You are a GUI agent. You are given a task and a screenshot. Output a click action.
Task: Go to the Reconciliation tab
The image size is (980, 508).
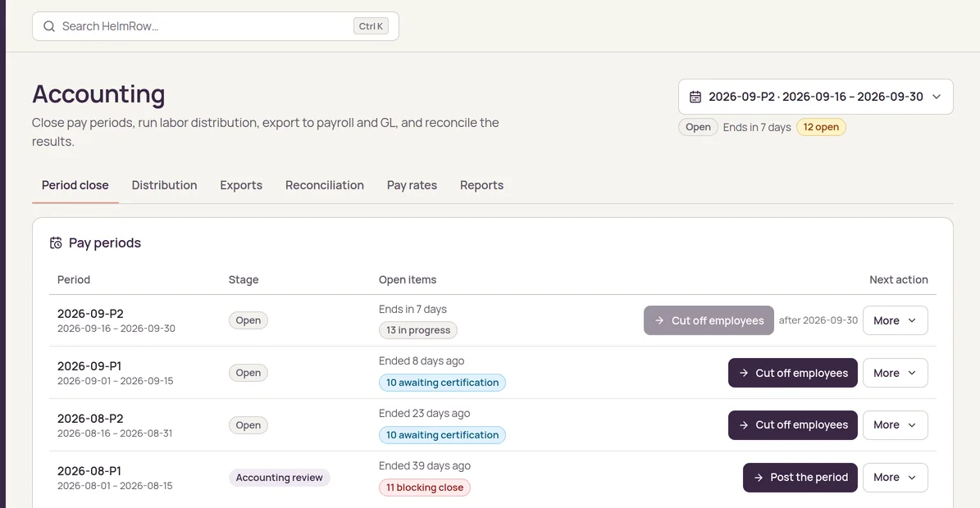point(325,185)
